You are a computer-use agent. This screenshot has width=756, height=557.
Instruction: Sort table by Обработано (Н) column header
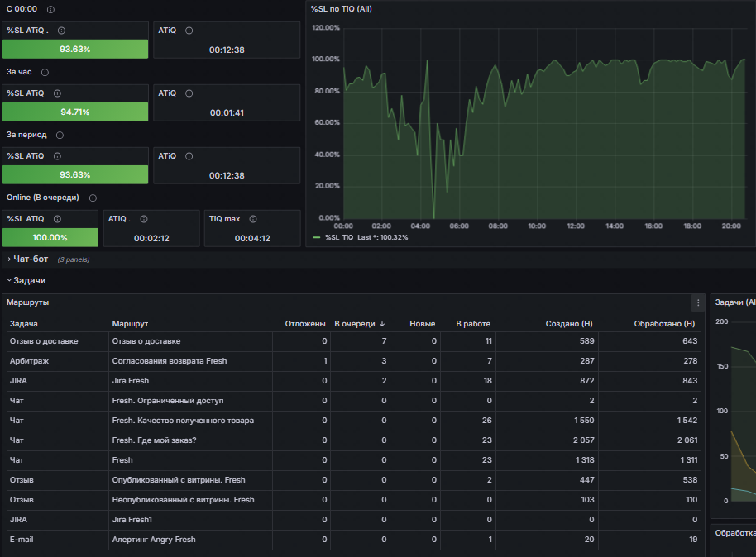pos(663,324)
